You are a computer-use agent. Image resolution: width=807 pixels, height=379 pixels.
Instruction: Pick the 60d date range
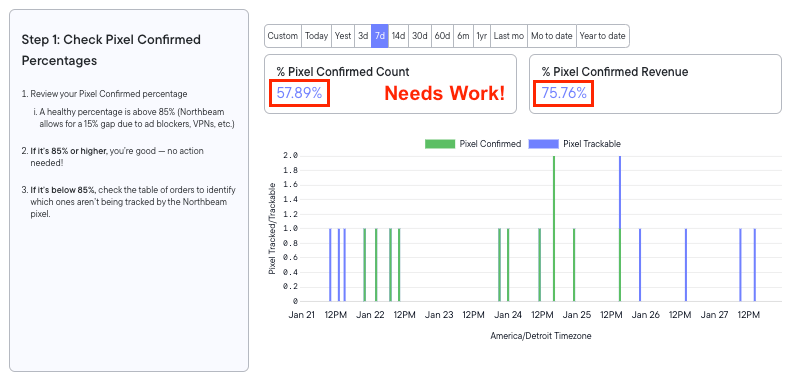443,36
